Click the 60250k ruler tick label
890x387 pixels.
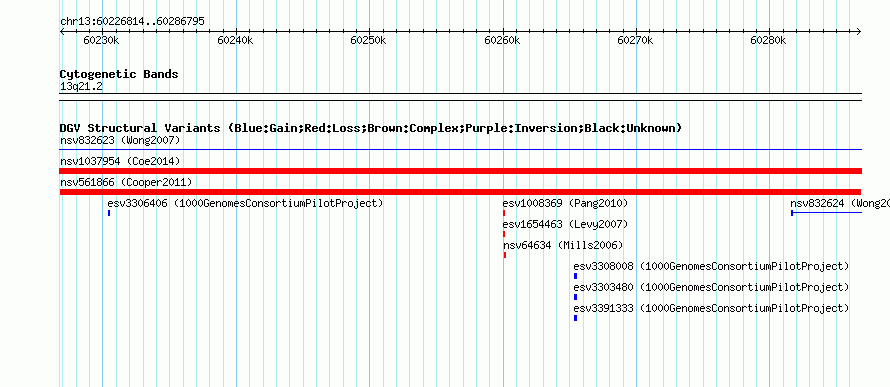368,40
